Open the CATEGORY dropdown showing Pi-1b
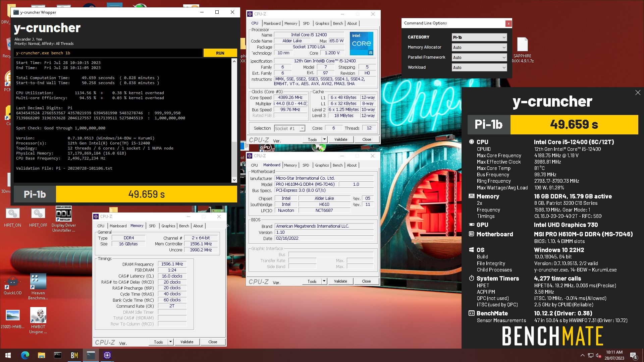The width and height of the screenshot is (644, 362). (x=479, y=37)
